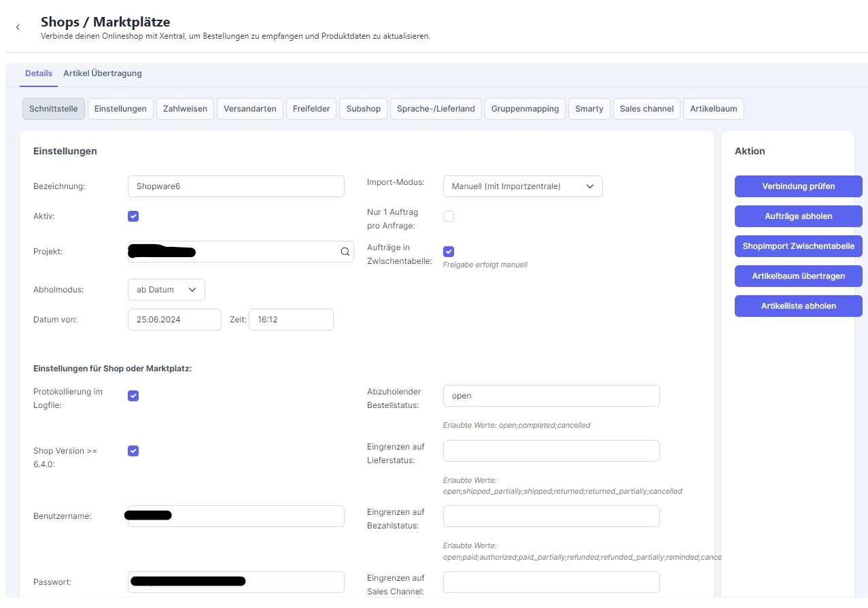Disable Protokollierung im Logfile checkbox
Image resolution: width=868 pixels, height=608 pixels.
(x=133, y=396)
